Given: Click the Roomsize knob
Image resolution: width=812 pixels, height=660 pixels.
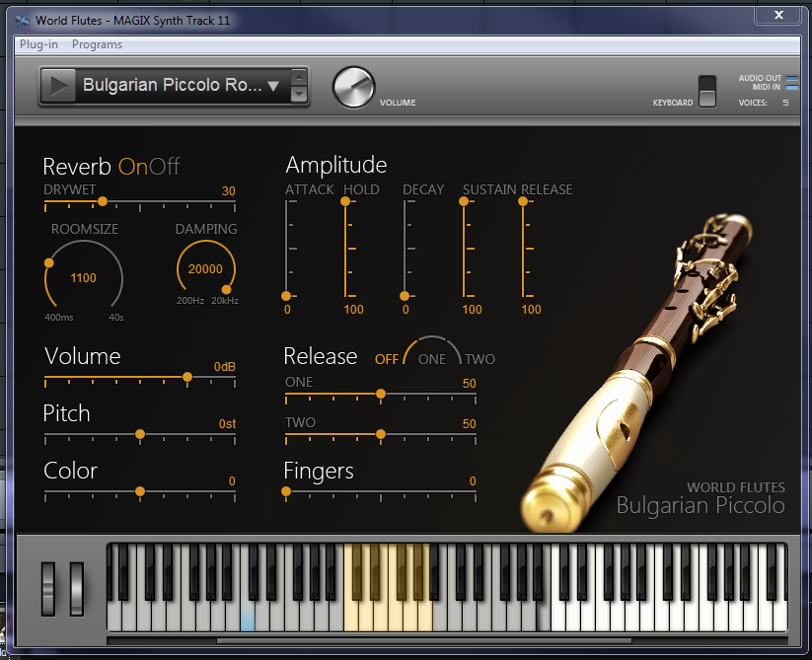Looking at the screenshot, I should click(84, 279).
